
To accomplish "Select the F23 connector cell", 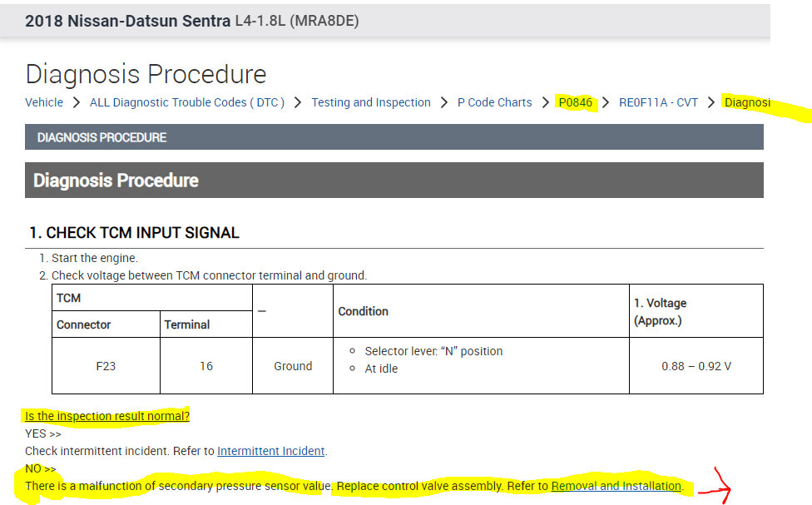I will 106,366.
